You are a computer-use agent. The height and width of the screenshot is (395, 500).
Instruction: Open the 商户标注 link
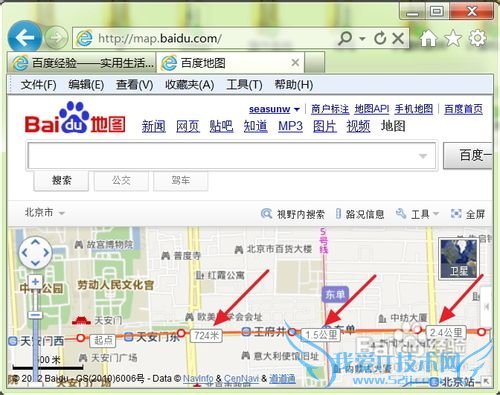(330, 109)
